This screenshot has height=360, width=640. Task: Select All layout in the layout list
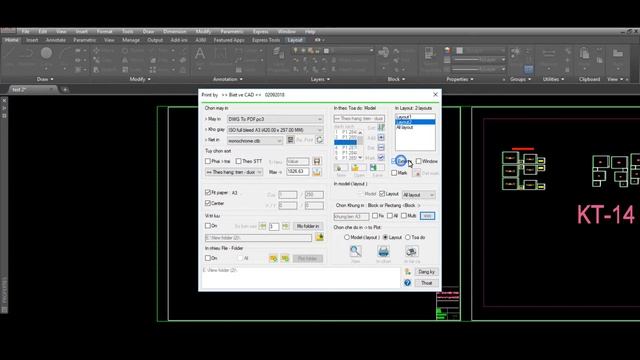[x=415, y=127]
